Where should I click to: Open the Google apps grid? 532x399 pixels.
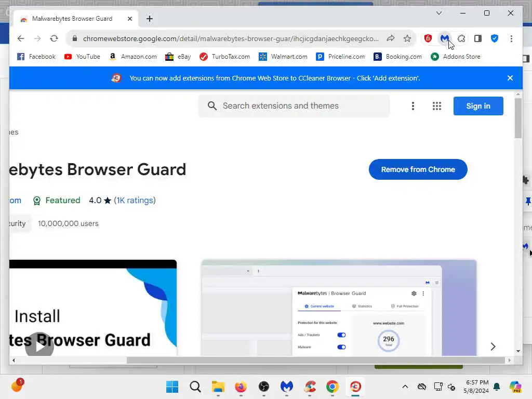436,106
